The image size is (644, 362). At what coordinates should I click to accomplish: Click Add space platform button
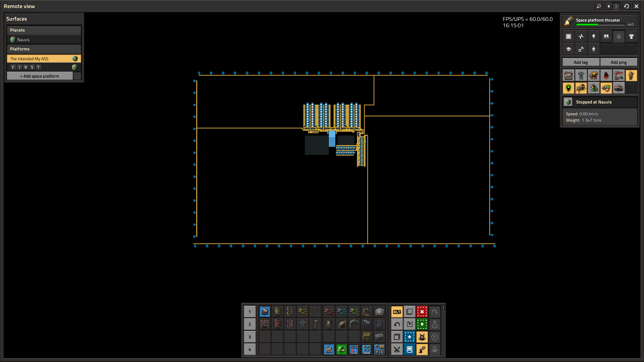pyautogui.click(x=40, y=76)
